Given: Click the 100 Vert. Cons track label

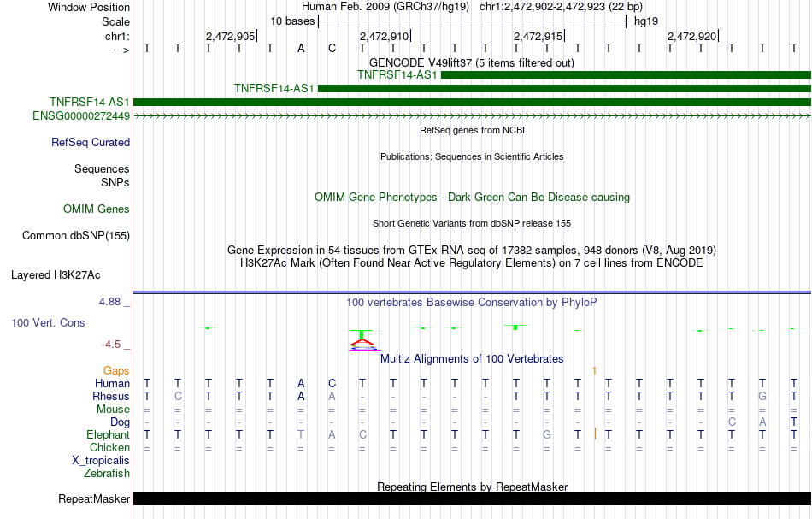Looking at the screenshot, I should pyautogui.click(x=48, y=322).
